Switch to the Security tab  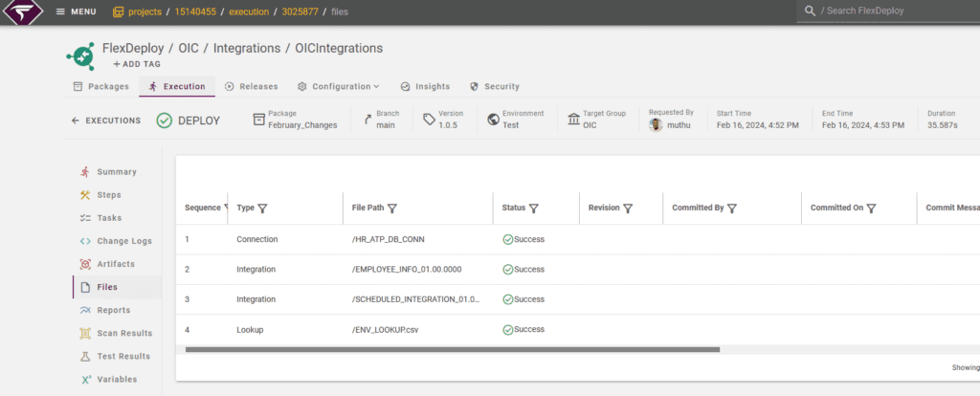point(495,87)
